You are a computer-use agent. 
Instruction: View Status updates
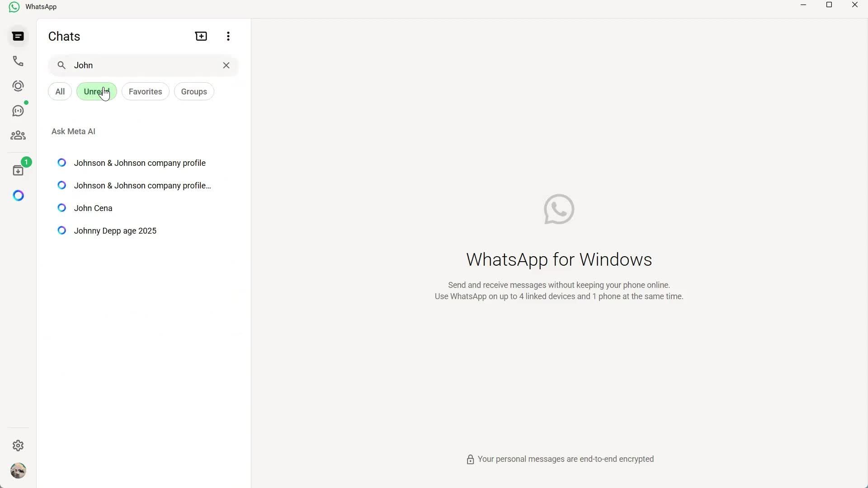(x=18, y=86)
